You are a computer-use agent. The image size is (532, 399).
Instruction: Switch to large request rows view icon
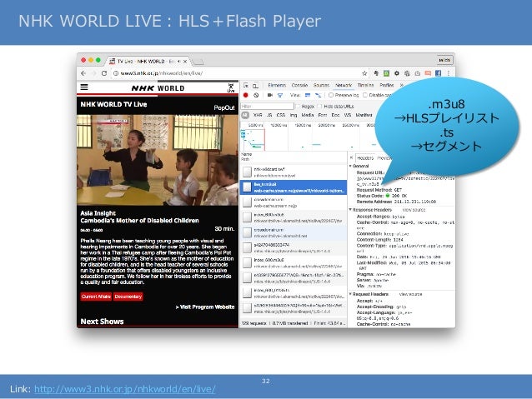click(x=308, y=95)
